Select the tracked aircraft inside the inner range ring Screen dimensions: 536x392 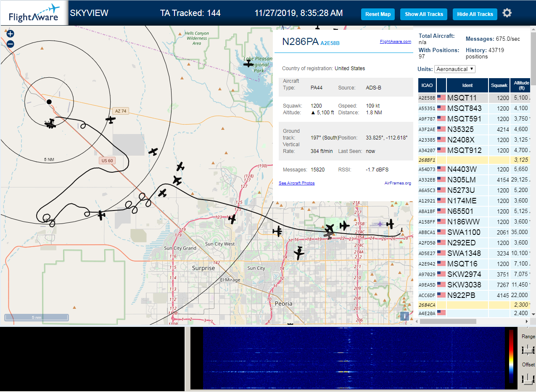pyautogui.click(x=51, y=124)
